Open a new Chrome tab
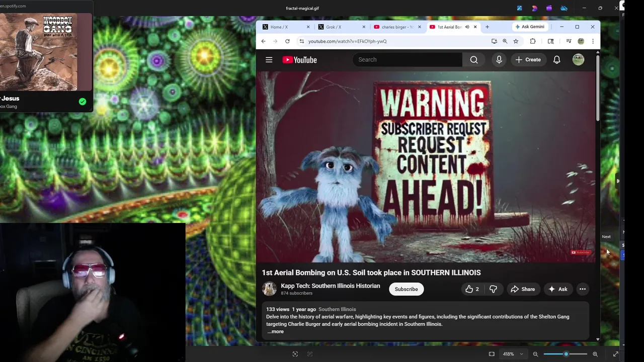This screenshot has height=362, width=644. [x=487, y=27]
